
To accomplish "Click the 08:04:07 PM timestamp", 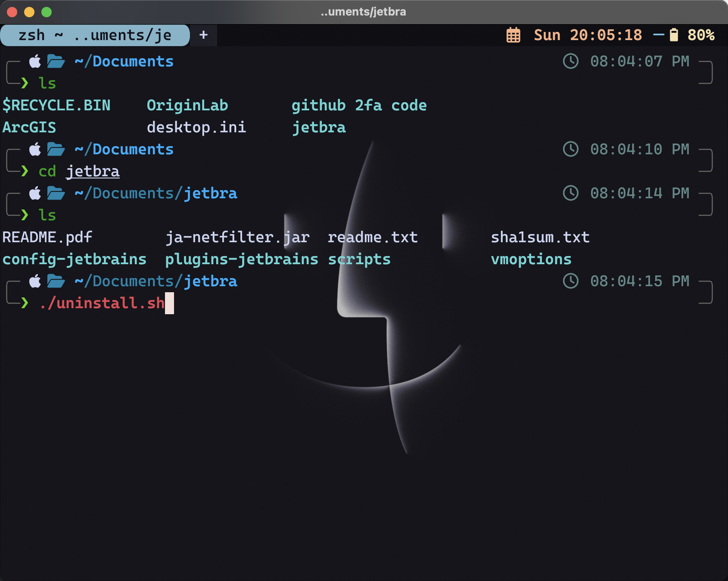I will (x=640, y=61).
